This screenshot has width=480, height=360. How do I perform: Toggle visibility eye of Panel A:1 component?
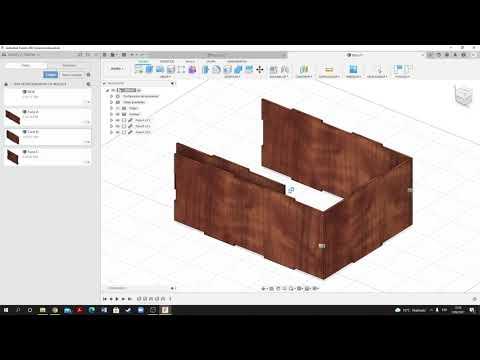pyautogui.click(x=118, y=120)
